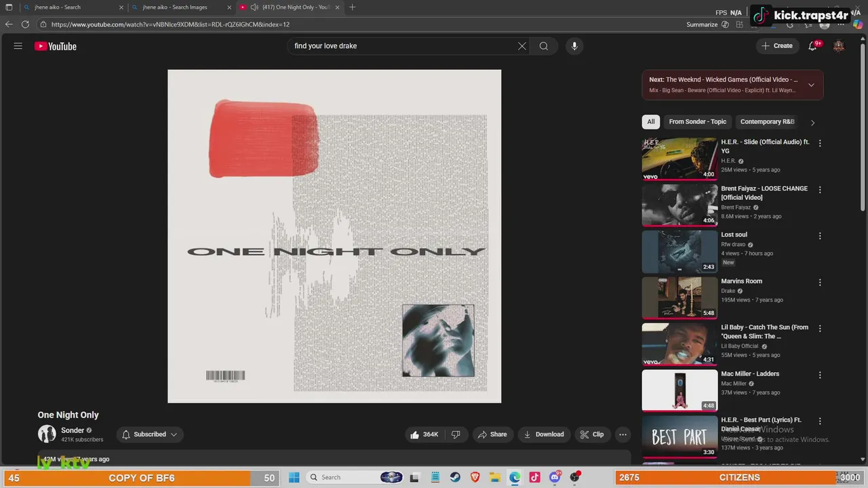
Task: Select the From Sonder - Topic chip
Action: [x=698, y=122]
